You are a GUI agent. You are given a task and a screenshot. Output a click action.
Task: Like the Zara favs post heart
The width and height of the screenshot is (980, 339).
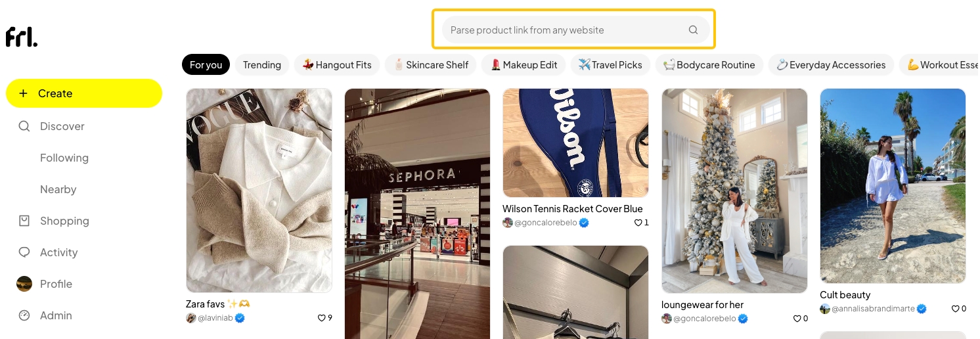click(322, 318)
